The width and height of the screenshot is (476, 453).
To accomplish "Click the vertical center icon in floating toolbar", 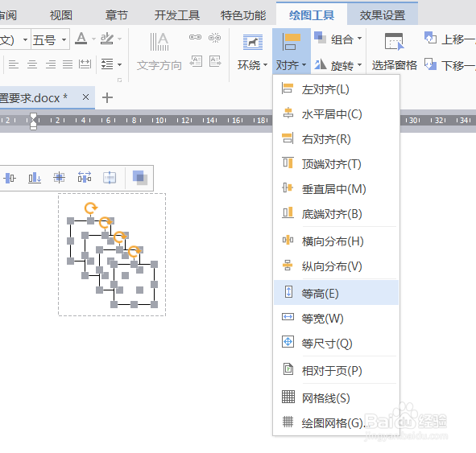I will pos(10,178).
